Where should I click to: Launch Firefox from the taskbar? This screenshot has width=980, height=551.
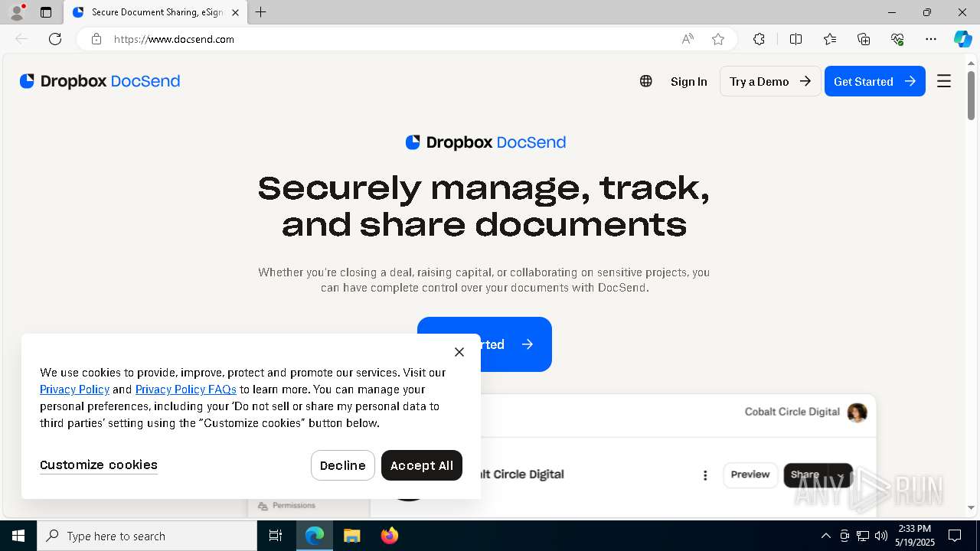[x=389, y=536]
